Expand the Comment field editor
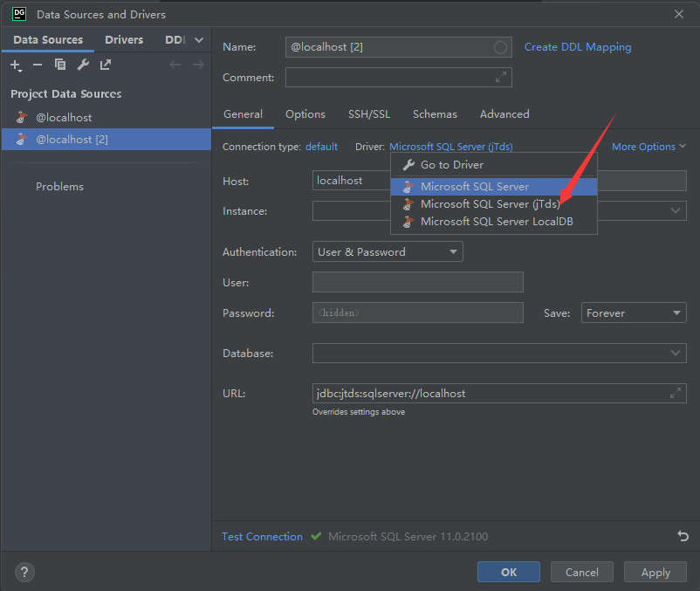 [500, 77]
